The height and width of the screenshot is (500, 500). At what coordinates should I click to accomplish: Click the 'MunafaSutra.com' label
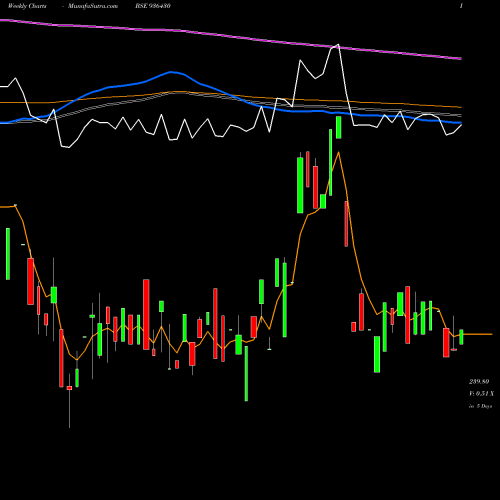coord(93,6)
